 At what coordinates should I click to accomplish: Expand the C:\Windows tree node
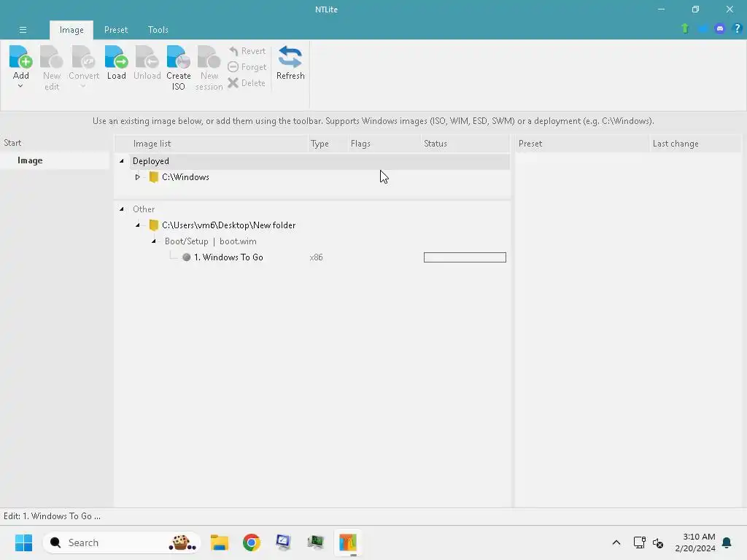tap(137, 177)
